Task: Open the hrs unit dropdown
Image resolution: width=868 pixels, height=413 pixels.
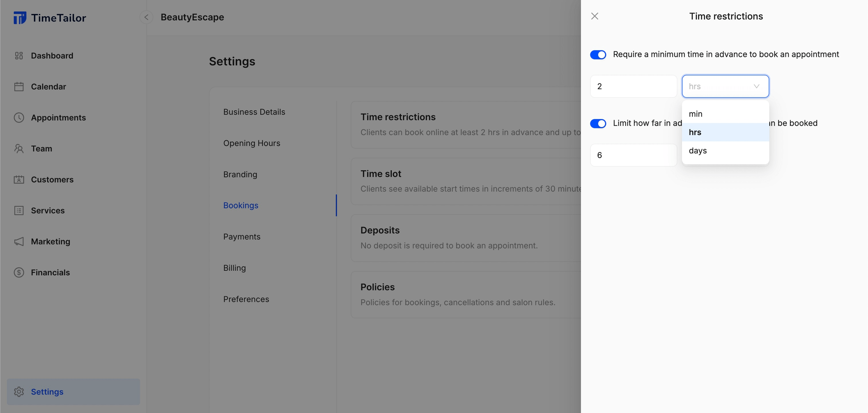Action: [725, 86]
